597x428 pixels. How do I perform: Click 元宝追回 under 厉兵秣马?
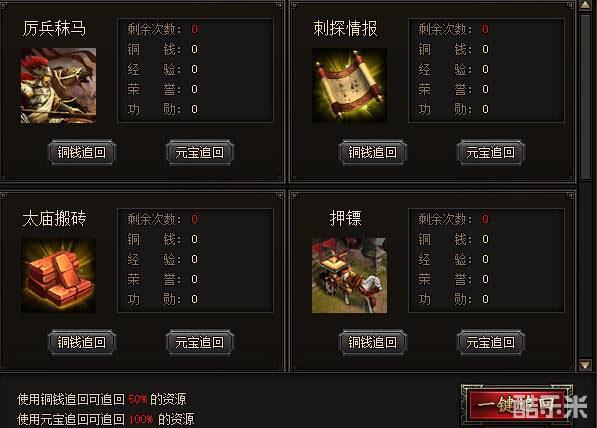pos(200,152)
